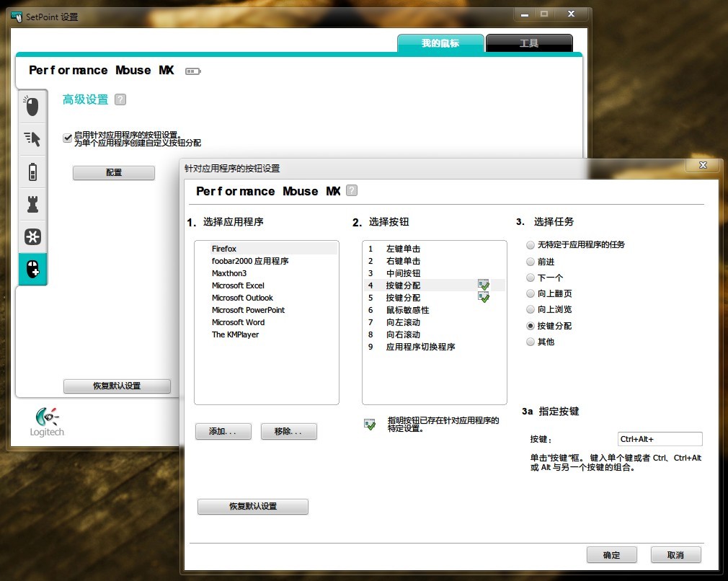Click the SetPoint title bar app icon
The image size is (728, 581).
coord(17,17)
